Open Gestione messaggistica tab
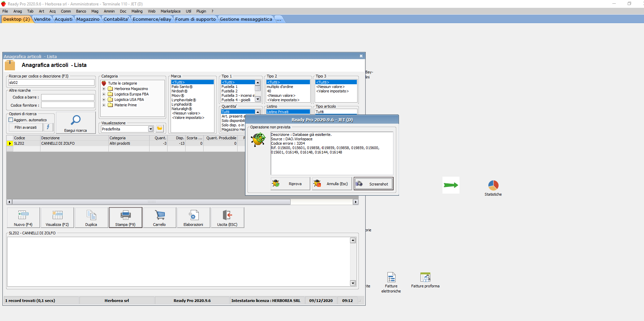This screenshot has height=321, width=644. 246,19
